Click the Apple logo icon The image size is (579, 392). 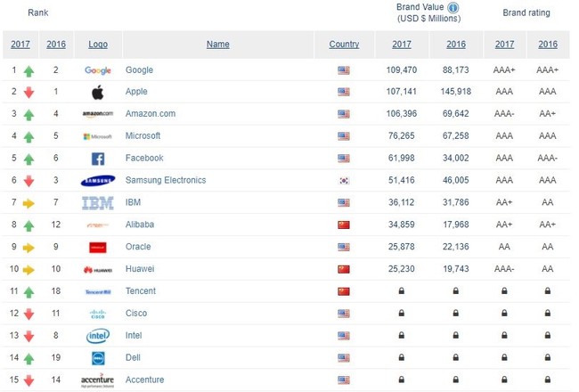[98, 92]
